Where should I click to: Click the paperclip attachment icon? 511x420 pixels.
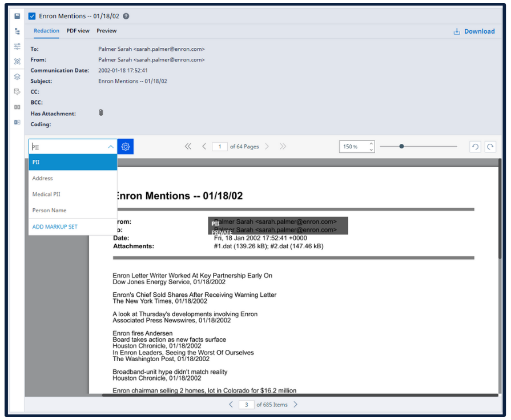click(101, 113)
